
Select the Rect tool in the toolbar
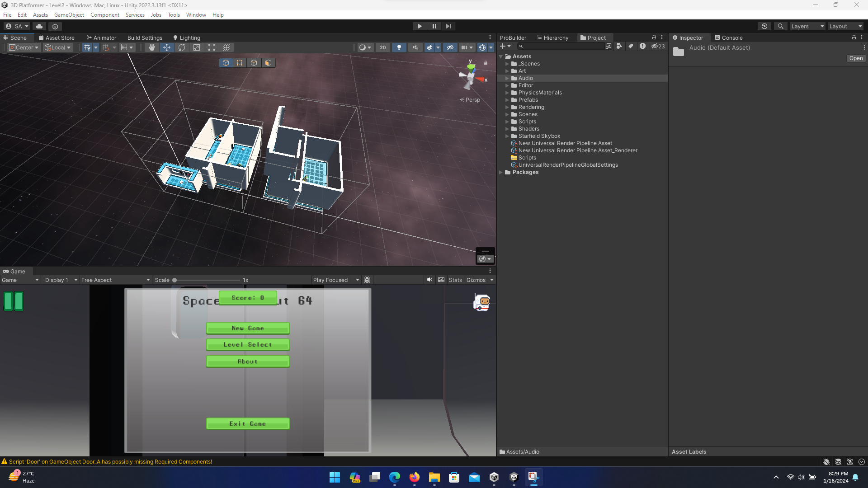(212, 47)
